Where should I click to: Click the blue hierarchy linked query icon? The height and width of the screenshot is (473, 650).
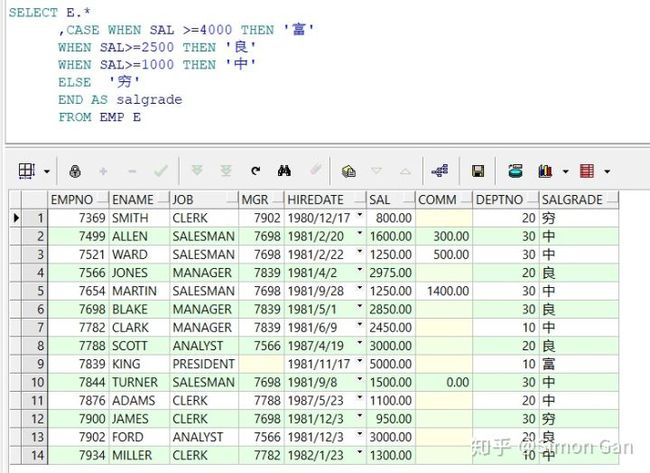point(440,170)
